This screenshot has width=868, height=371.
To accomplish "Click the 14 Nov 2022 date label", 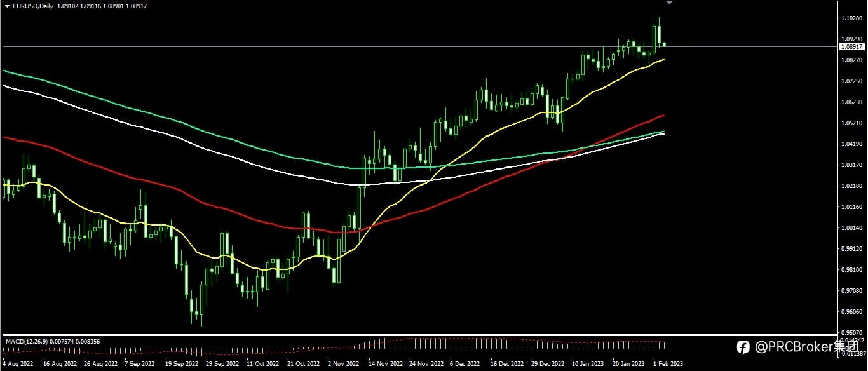I will coord(385,364).
